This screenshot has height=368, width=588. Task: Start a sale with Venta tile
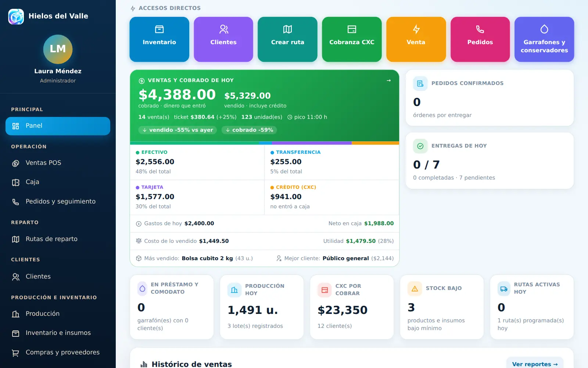pyautogui.click(x=416, y=39)
